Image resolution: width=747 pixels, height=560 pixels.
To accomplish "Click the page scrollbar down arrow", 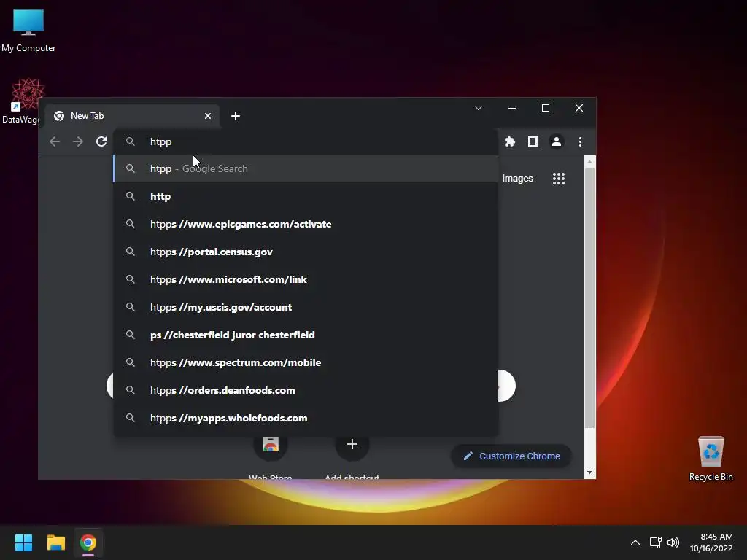I will 589,472.
